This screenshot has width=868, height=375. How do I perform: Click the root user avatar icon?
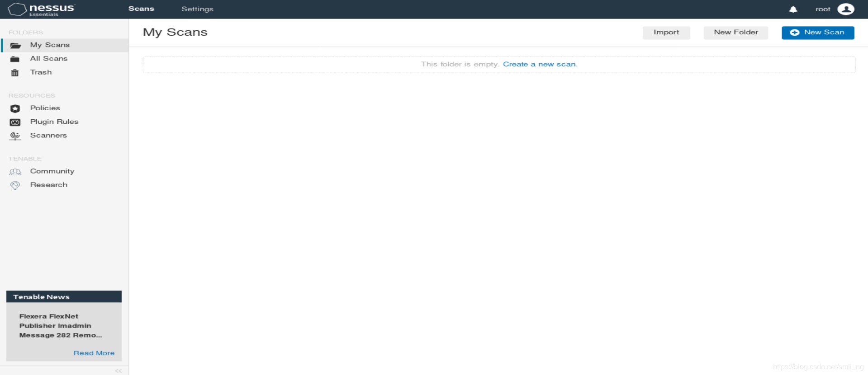845,9
